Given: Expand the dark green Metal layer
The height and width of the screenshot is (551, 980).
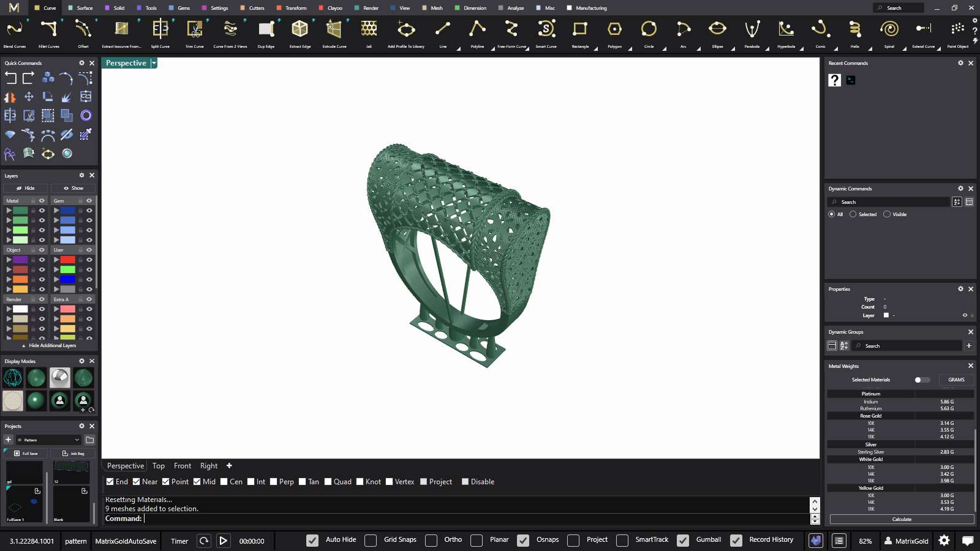Looking at the screenshot, I should 9,211.
